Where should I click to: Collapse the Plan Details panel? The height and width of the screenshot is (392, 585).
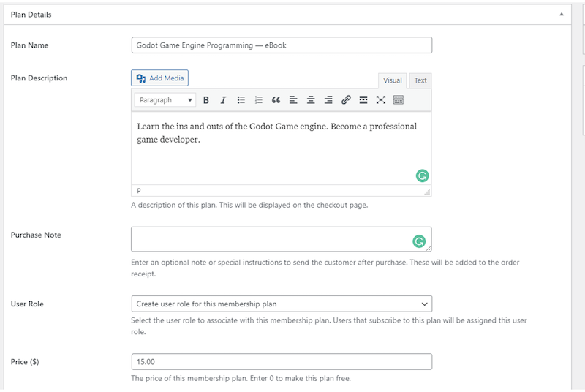click(561, 15)
